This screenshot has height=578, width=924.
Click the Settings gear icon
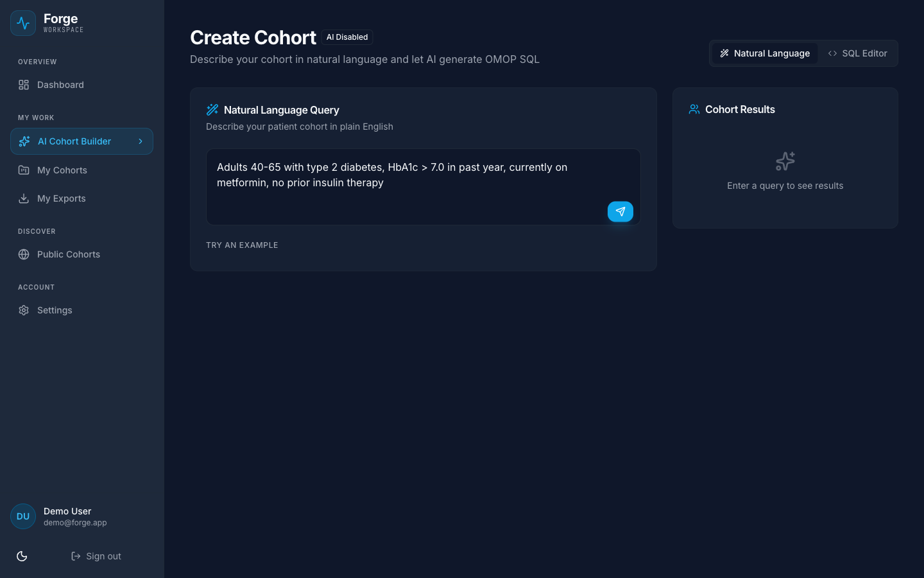[x=24, y=310]
